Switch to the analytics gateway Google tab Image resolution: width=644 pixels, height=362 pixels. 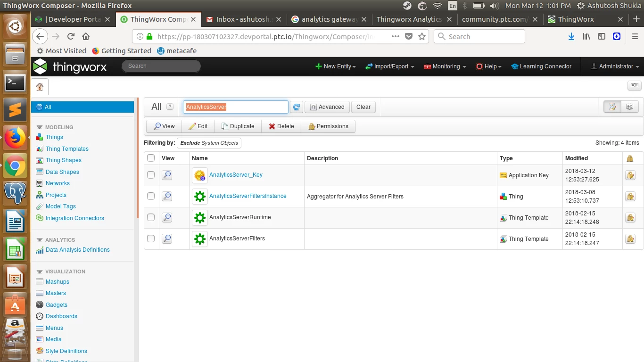click(x=329, y=19)
